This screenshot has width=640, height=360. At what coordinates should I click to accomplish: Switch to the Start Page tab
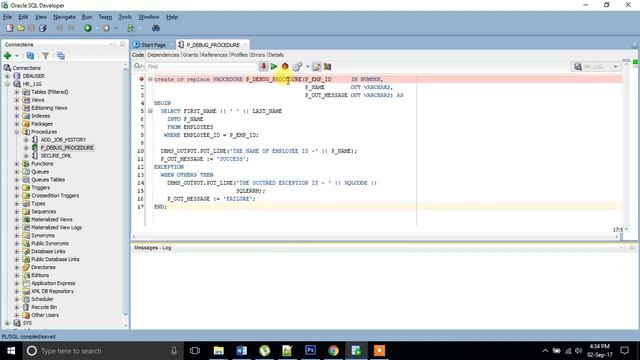pos(150,44)
